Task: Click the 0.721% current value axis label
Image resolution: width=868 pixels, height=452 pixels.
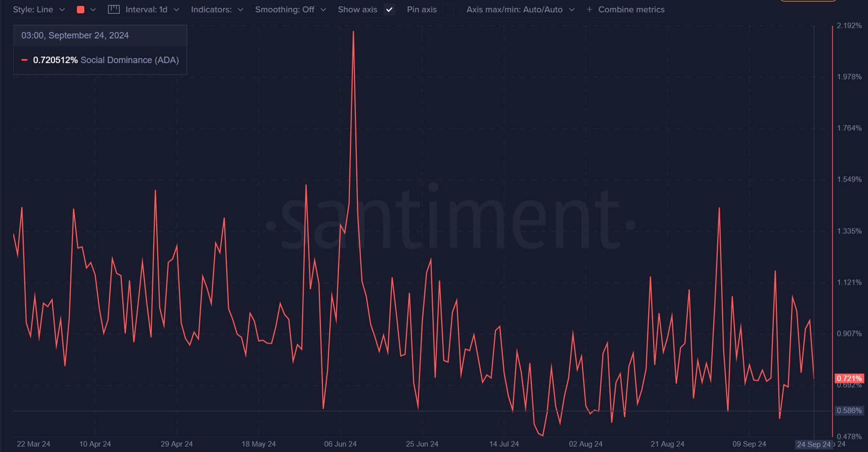Action: tap(849, 379)
